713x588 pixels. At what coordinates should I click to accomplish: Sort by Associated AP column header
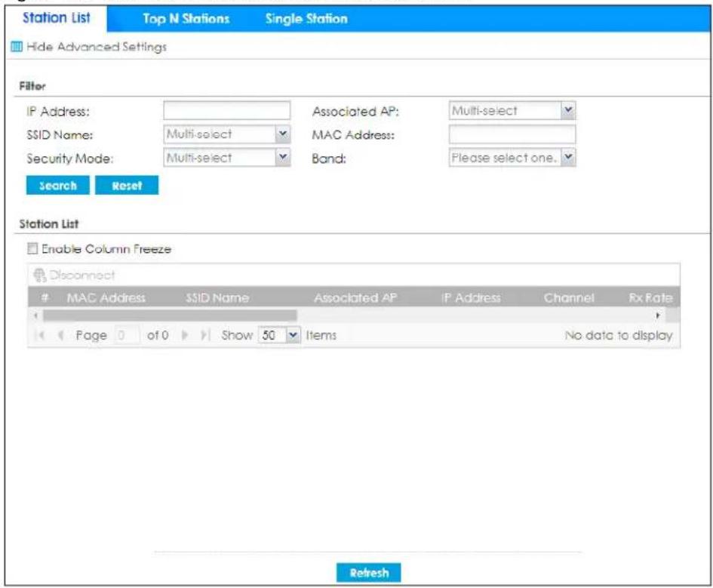(x=355, y=298)
